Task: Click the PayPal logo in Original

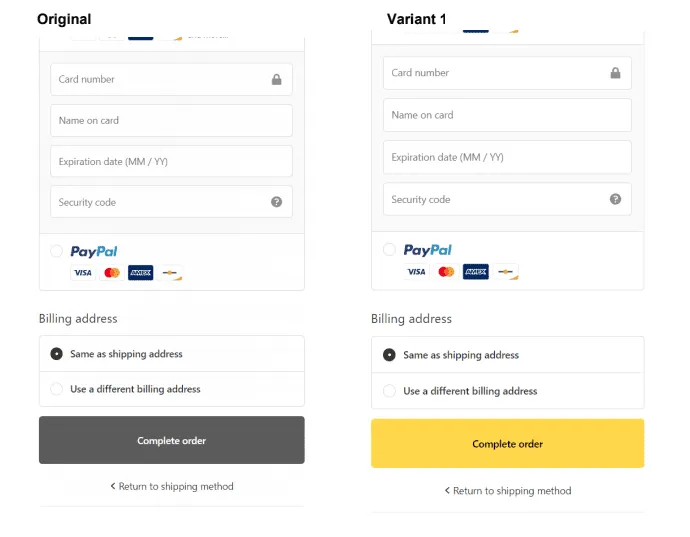Action: pos(94,252)
